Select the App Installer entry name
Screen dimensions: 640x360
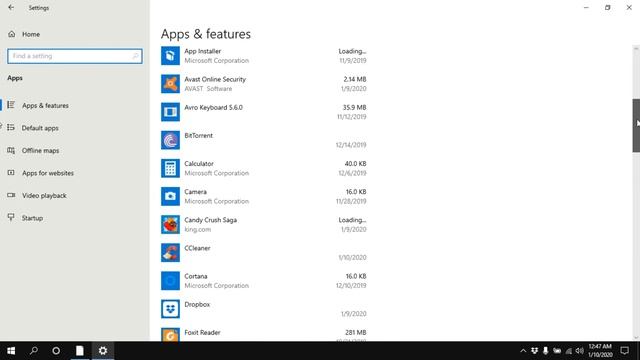pyautogui.click(x=202, y=51)
